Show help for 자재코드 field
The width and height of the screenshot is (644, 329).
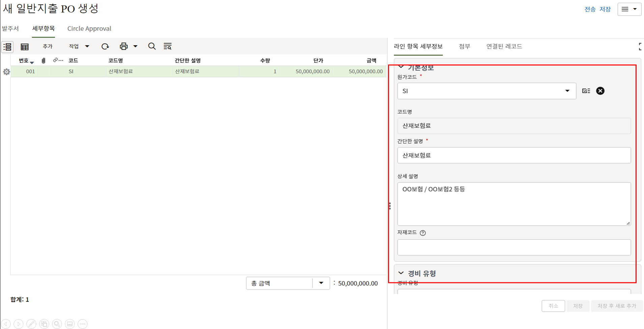coord(423,233)
